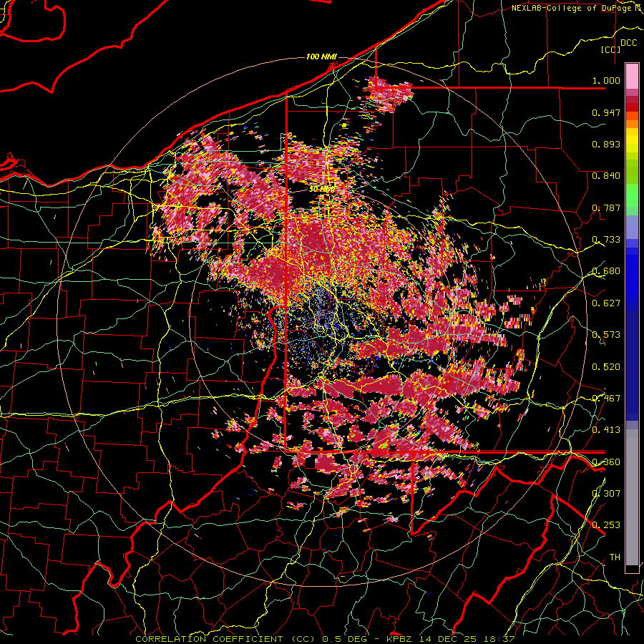Click the KPBZ station identifier
The image size is (644, 644).
(399, 639)
